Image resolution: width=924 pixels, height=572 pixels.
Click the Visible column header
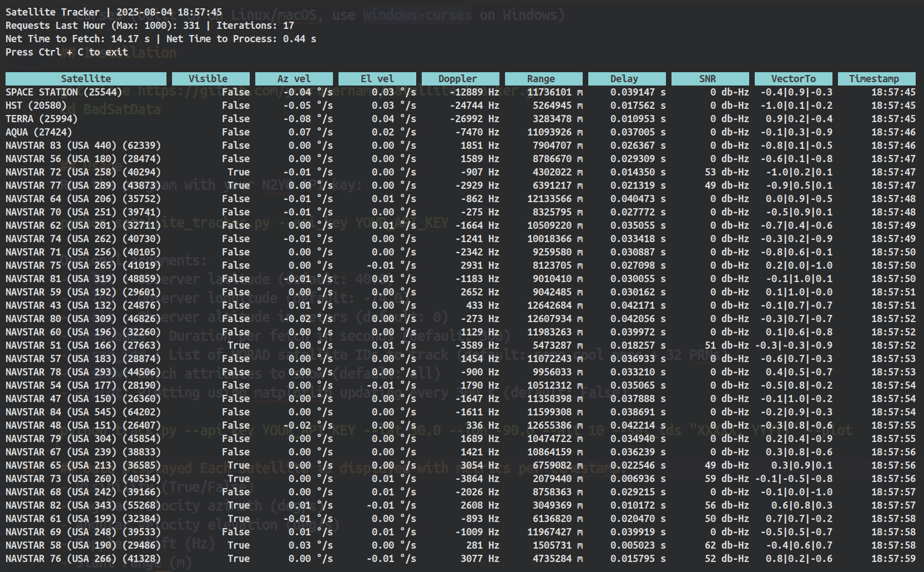click(211, 79)
